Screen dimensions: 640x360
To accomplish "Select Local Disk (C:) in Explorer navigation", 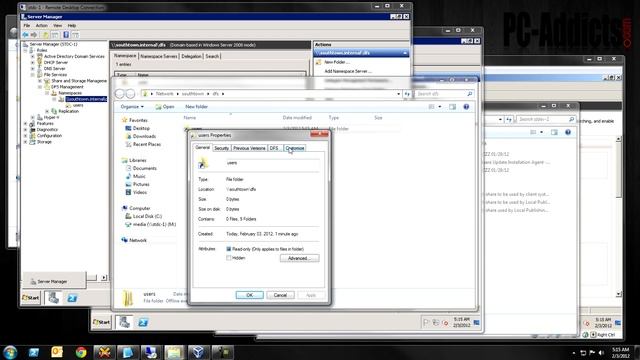I will pos(147,216).
